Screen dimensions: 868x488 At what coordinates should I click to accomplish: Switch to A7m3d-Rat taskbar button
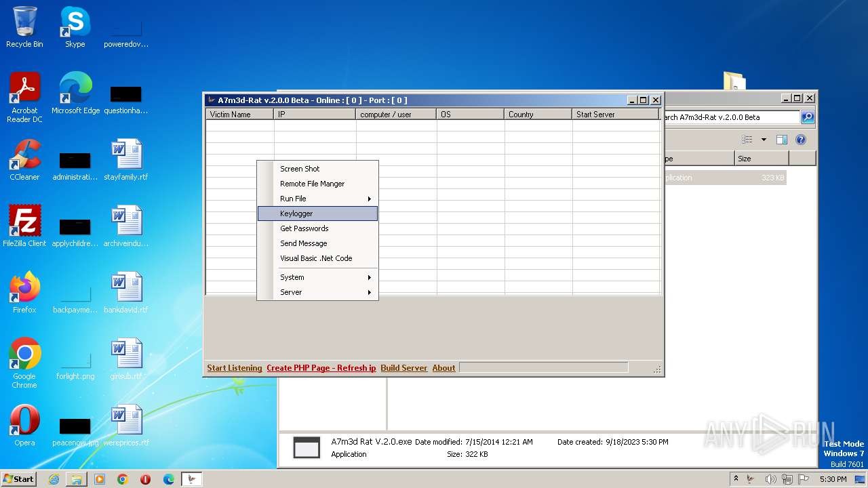coord(192,479)
